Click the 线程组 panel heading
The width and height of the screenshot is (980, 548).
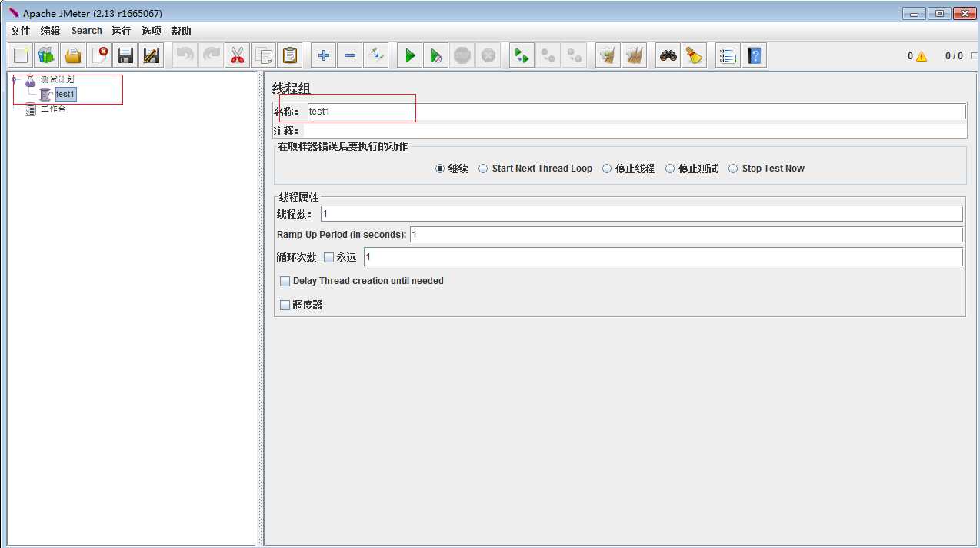(x=291, y=89)
